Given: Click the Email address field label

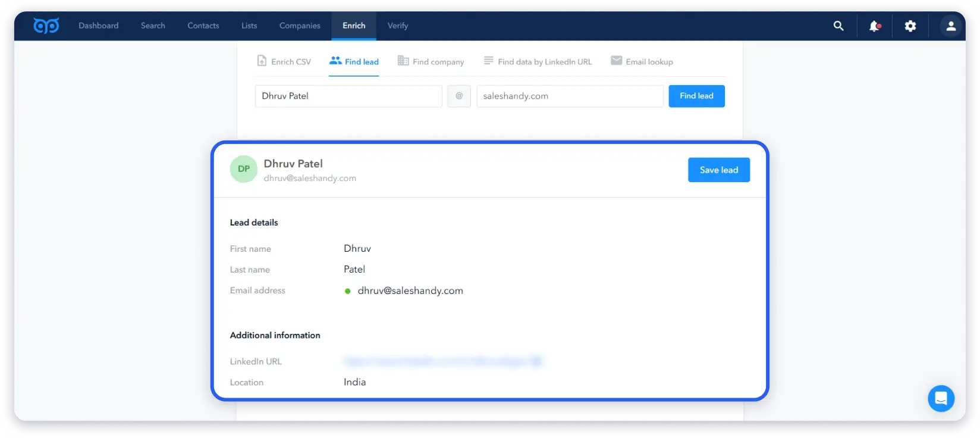Looking at the screenshot, I should [257, 290].
